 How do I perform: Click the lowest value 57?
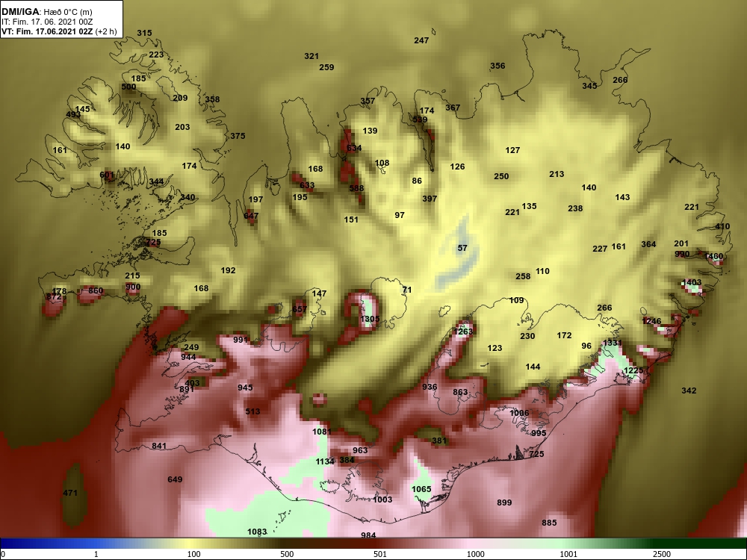click(x=462, y=248)
